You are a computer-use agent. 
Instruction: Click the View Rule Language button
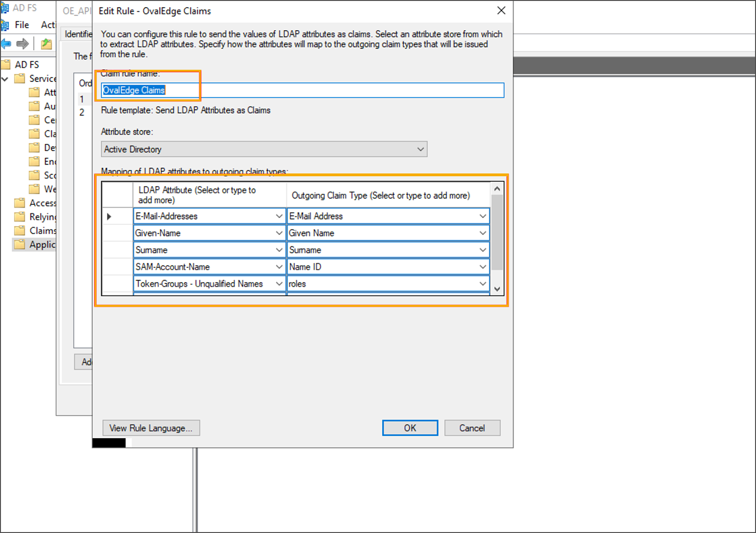click(151, 428)
